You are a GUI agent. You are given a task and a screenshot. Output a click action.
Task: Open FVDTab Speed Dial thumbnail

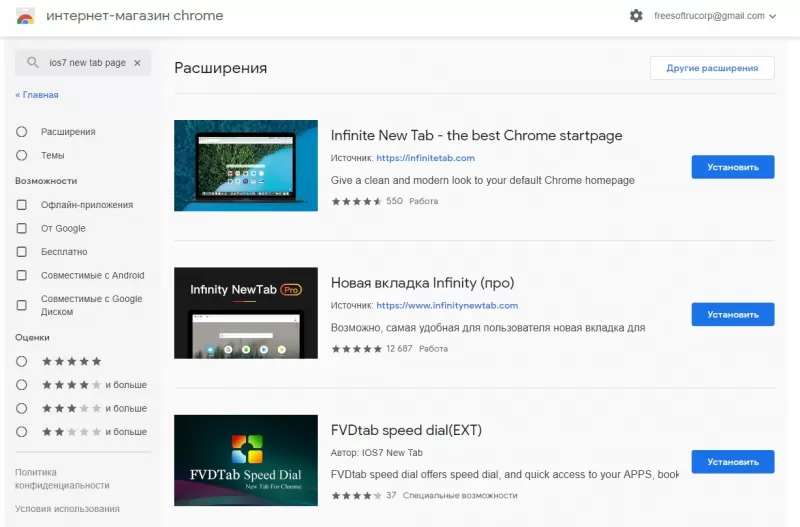pos(245,460)
